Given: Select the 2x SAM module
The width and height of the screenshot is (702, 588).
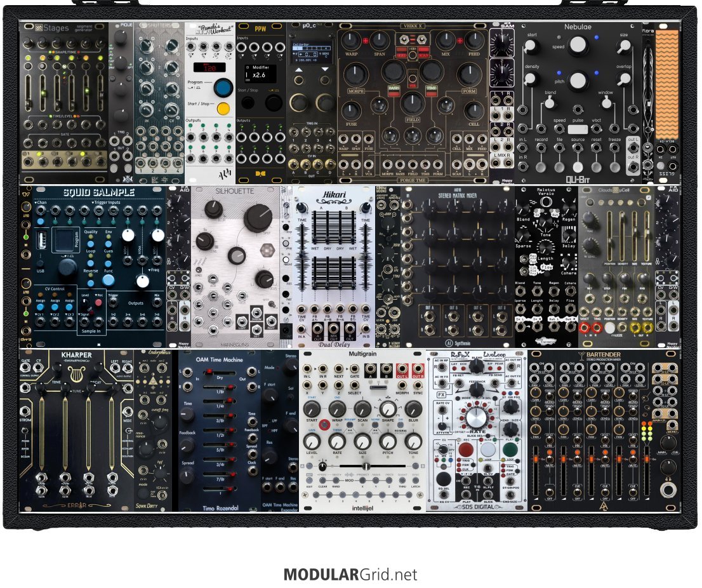Looking at the screenshot, I should [x=502, y=103].
